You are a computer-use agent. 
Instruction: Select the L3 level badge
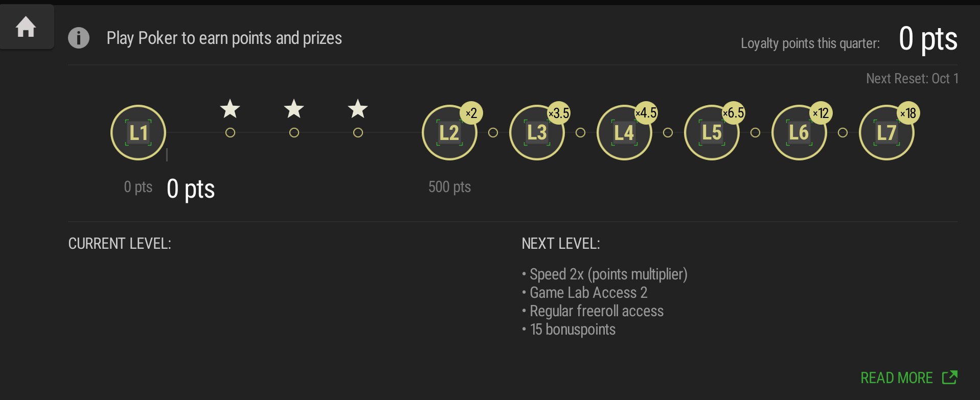coord(536,133)
